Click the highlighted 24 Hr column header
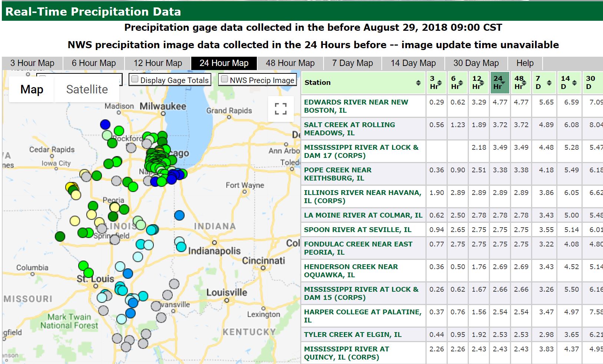603x364 pixels. coord(499,83)
